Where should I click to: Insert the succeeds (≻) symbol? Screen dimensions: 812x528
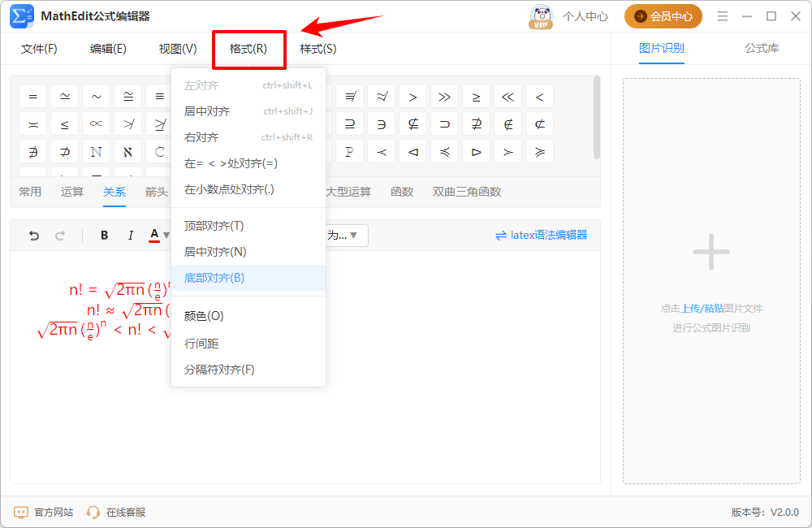pos(508,152)
